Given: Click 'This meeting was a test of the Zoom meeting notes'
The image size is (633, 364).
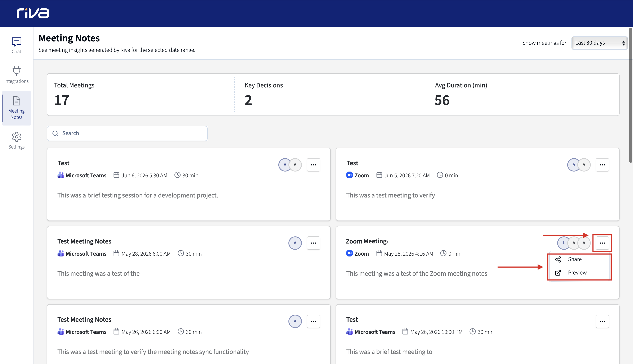Looking at the screenshot, I should [x=416, y=273].
